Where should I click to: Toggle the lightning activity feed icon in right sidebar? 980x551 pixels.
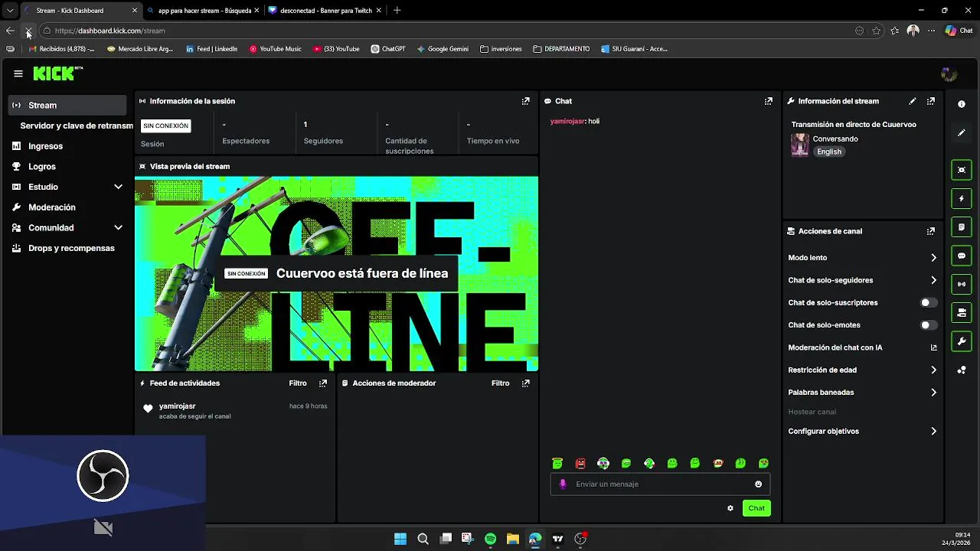962,199
